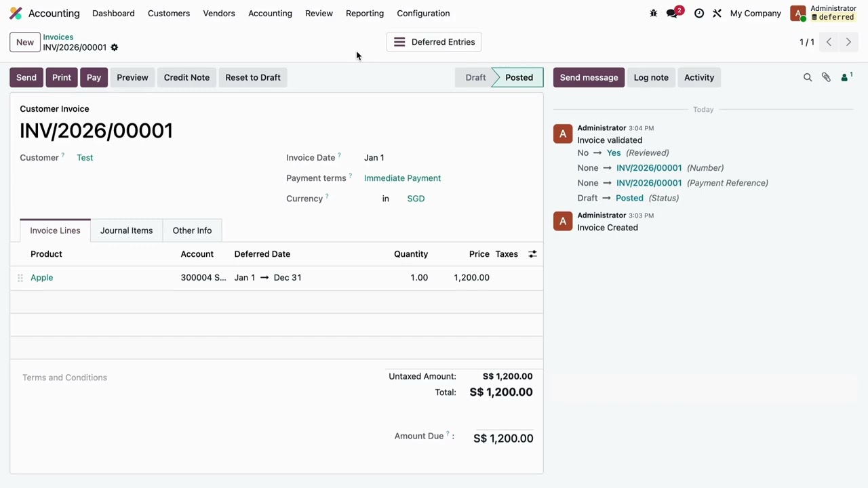Click Log note
The width and height of the screenshot is (868, 488).
(651, 77)
